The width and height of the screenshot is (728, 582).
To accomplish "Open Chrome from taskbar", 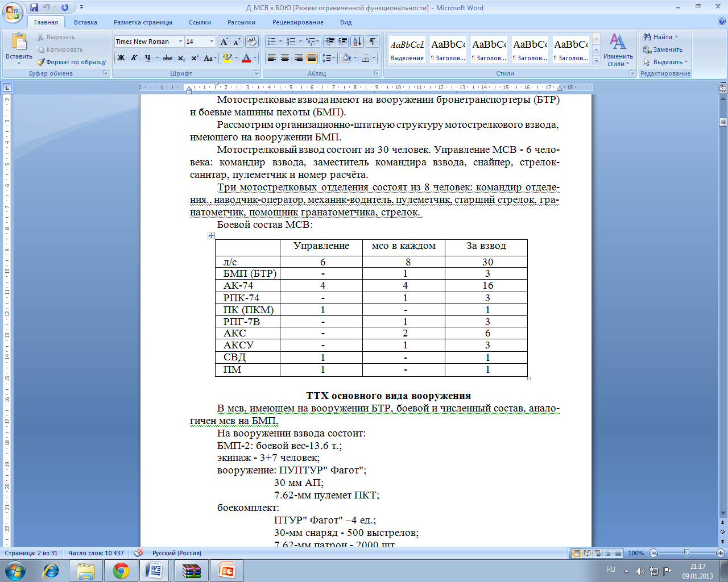I will pos(121,571).
